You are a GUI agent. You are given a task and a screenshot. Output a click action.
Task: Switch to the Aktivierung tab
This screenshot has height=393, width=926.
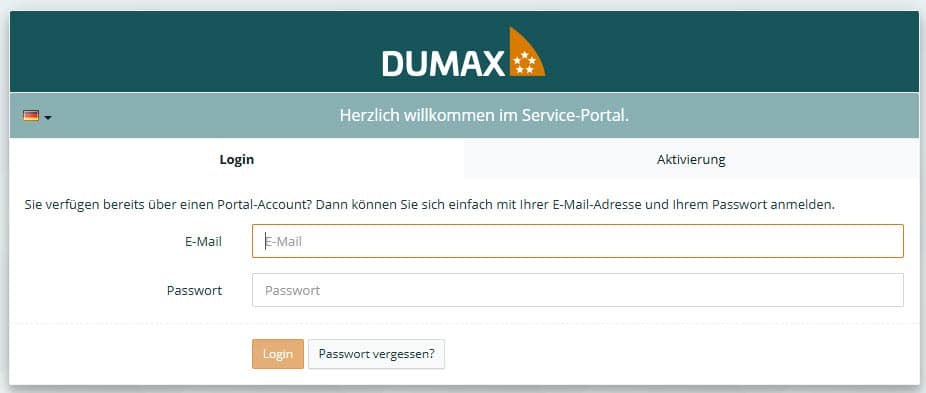tap(691, 160)
